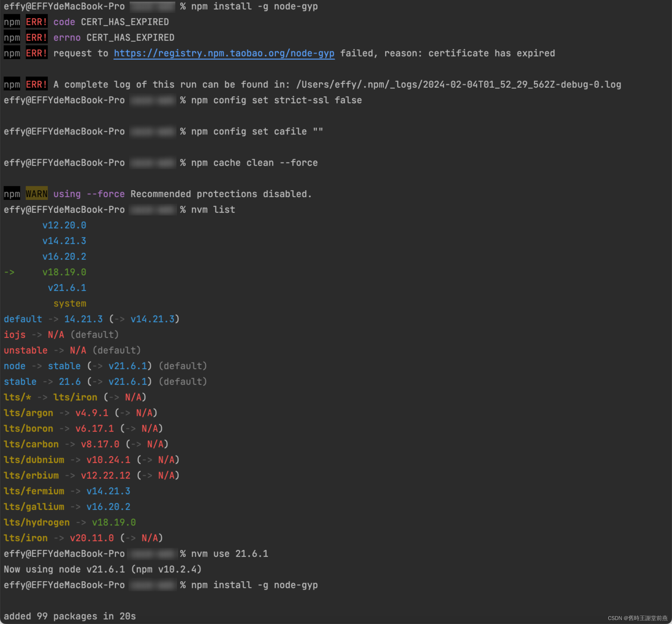
Task: Click the 'unstable -> N/A' line
Action: [72, 350]
